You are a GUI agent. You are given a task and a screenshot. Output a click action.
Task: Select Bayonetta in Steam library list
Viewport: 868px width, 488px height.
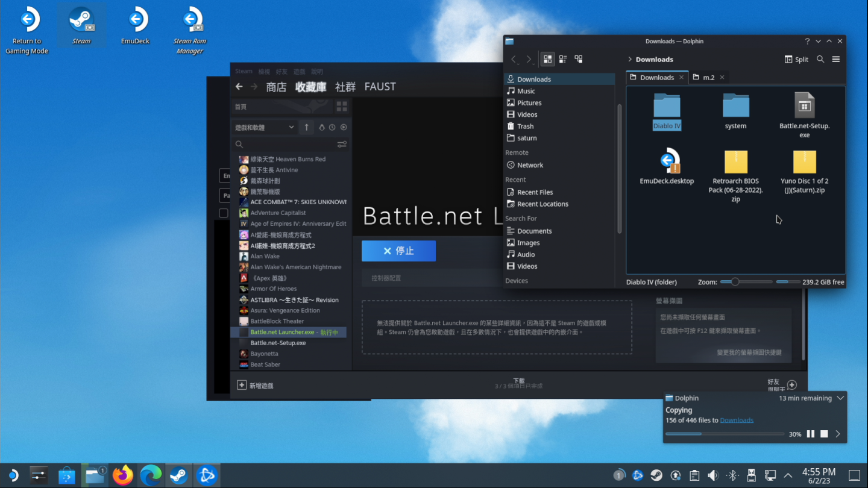289,354
